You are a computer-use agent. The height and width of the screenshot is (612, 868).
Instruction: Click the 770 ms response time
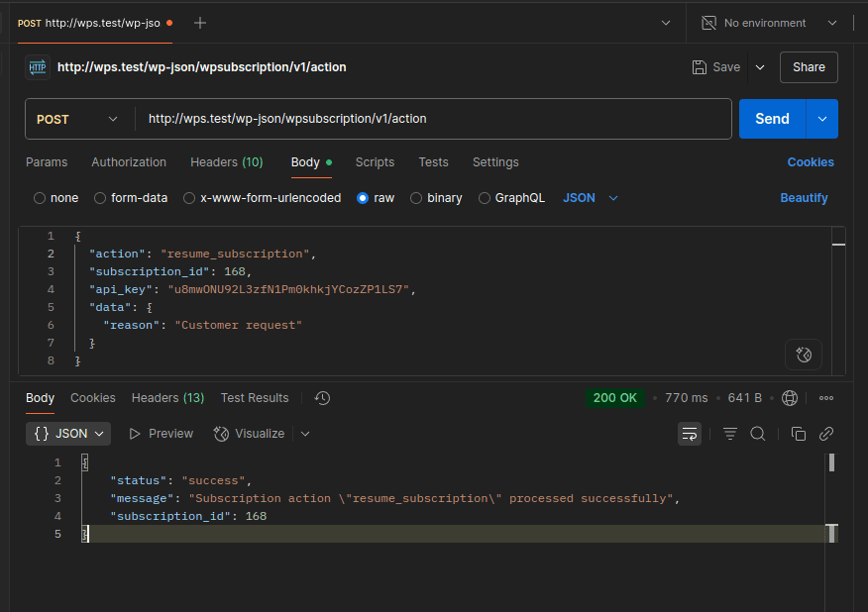coord(687,398)
